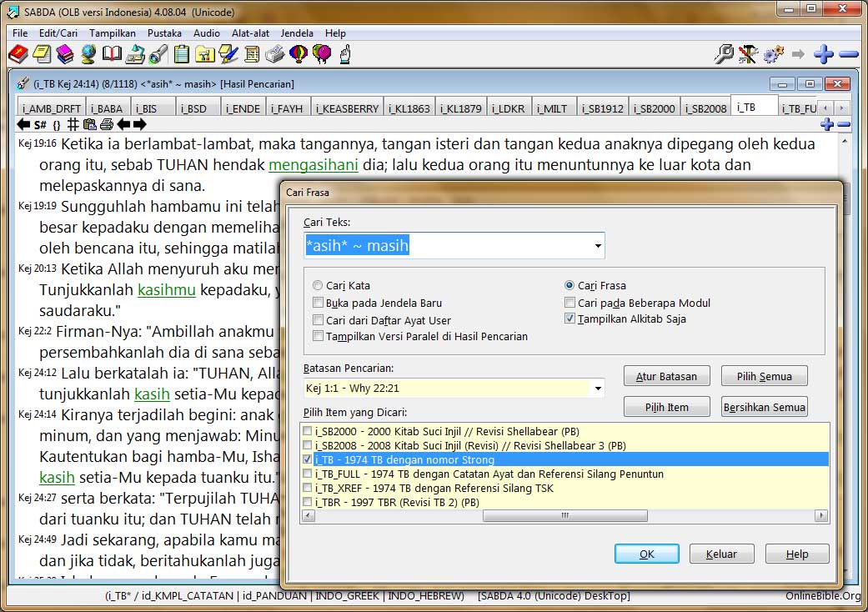Image resolution: width=868 pixels, height=612 pixels.
Task: Click the green word kasihmu in Kej 20:13
Action: click(x=167, y=290)
